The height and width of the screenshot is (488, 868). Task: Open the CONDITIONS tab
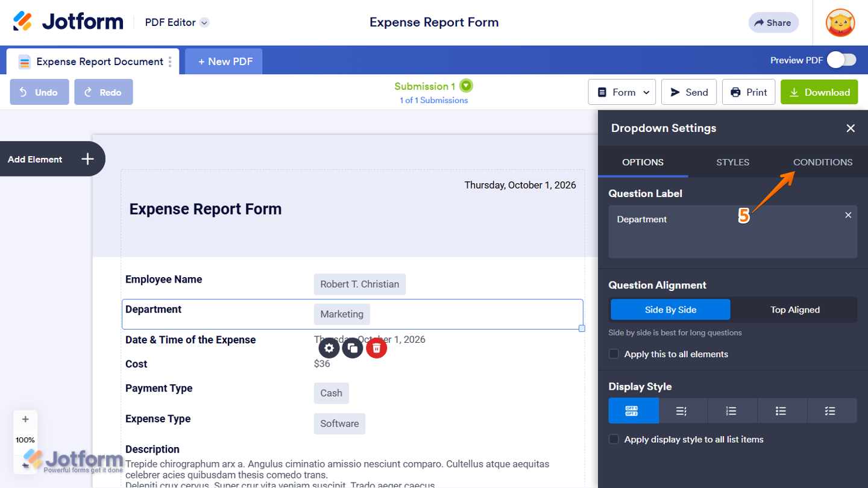tap(823, 162)
